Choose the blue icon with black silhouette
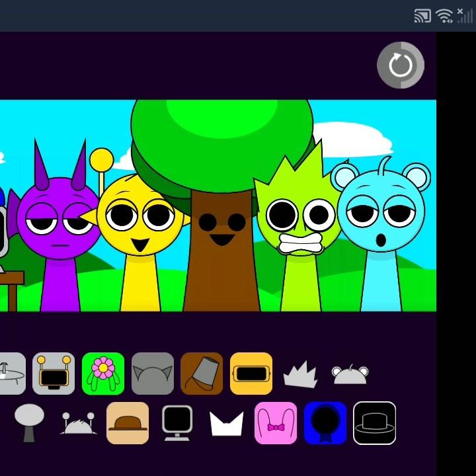Viewport: 476px width, 476px height. [325, 423]
